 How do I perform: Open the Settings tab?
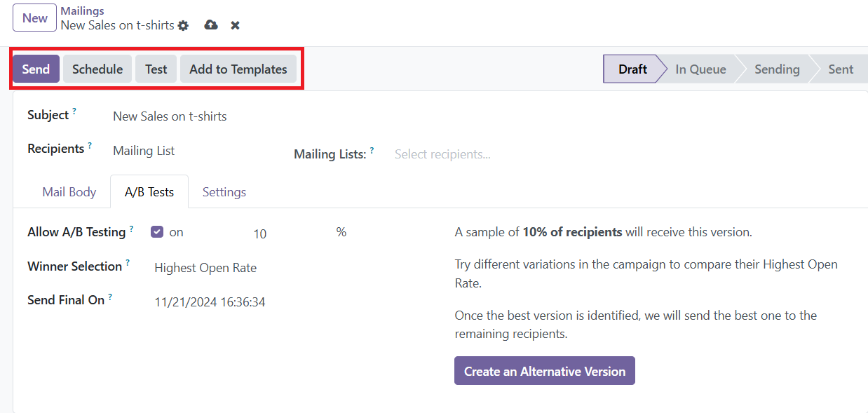coord(224,192)
